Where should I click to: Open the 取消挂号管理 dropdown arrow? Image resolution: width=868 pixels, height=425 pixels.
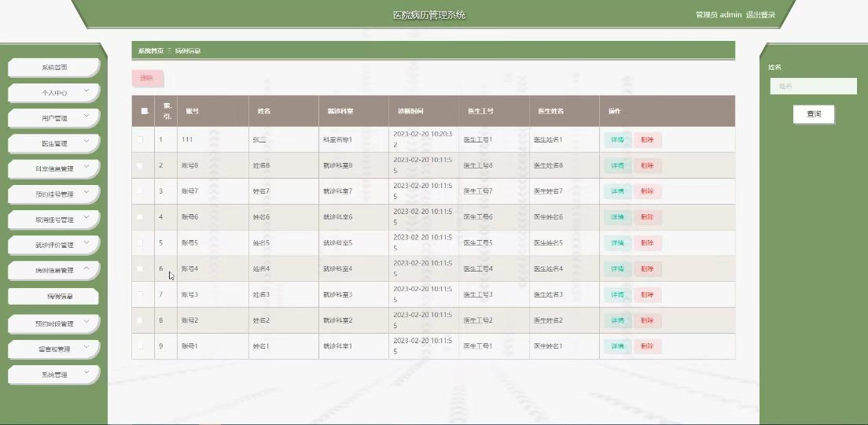(86, 217)
